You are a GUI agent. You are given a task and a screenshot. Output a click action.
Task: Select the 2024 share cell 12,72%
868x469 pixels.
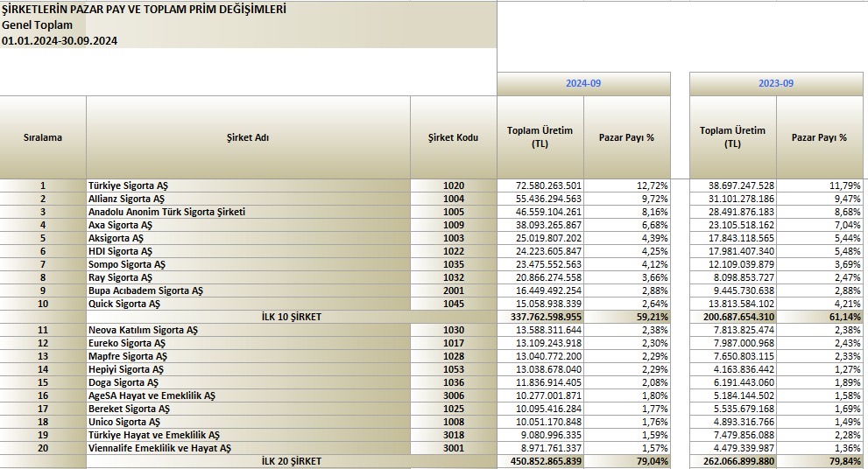point(627,185)
